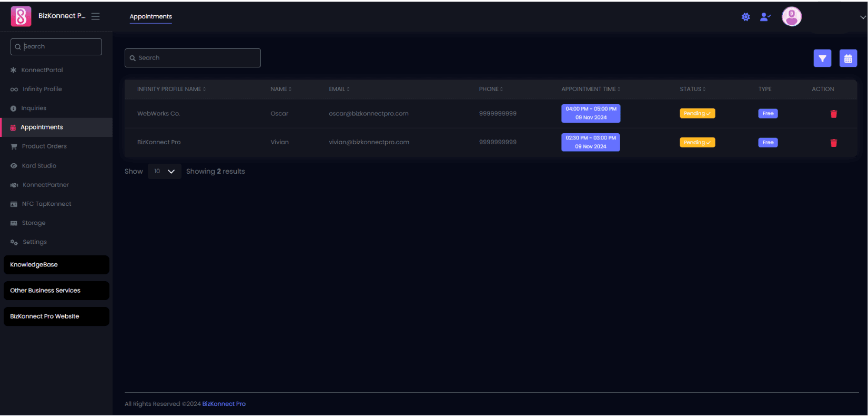Screen dimensions: 868x417
Task: Click the BizKonnect Pro logo icon
Action: click(21, 16)
